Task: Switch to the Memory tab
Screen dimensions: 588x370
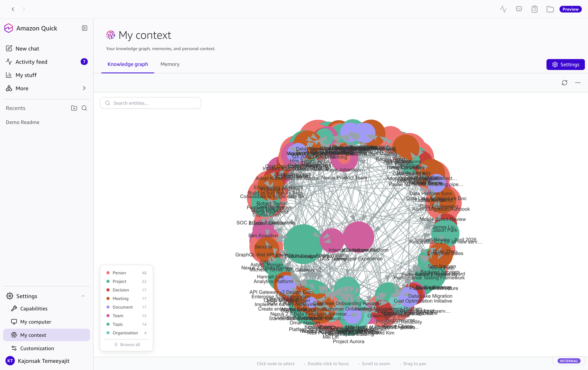Action: [170, 64]
